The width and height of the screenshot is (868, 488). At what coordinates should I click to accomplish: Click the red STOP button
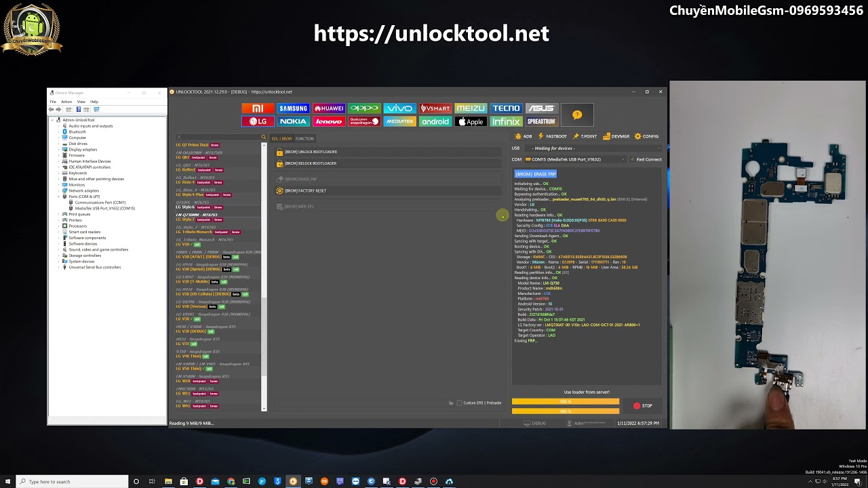pos(643,406)
